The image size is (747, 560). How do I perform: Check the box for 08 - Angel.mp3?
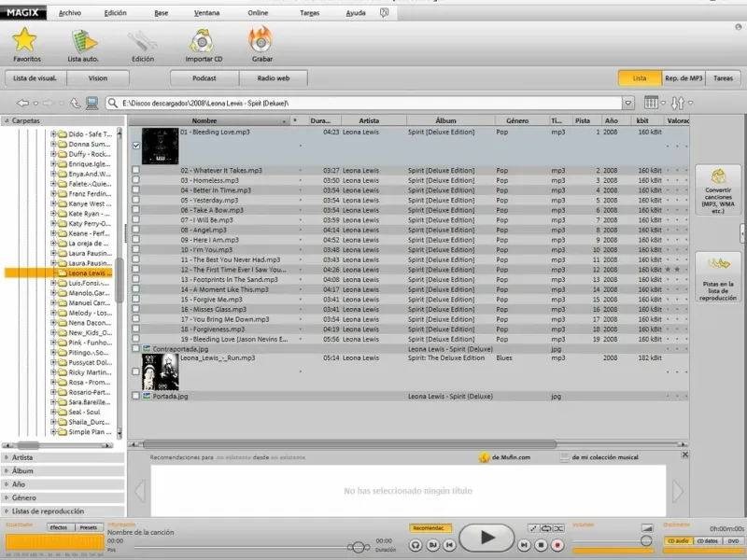click(135, 230)
